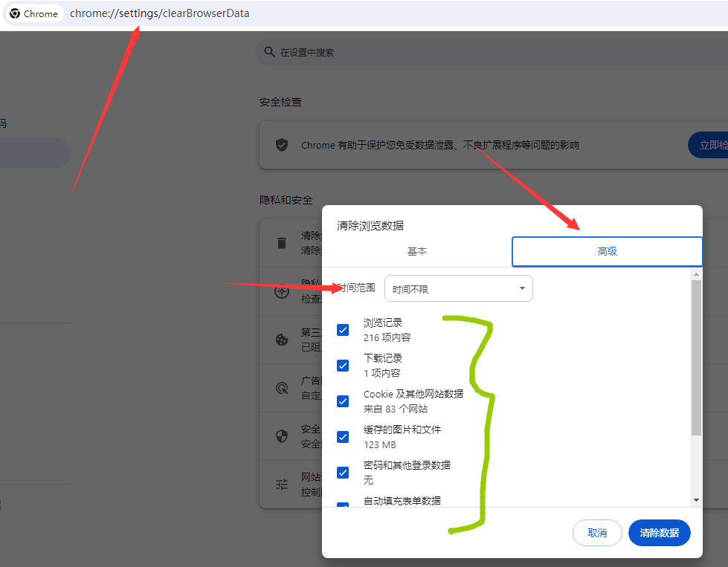
Task: Uncheck the 下载记录 checkbox
Action: (x=343, y=366)
